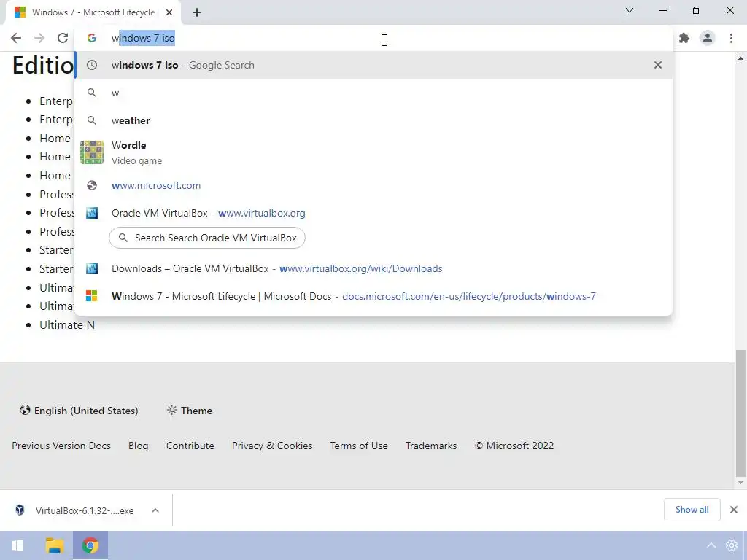Open the English (United States) language selector
The height and width of the screenshot is (560, 747).
tap(79, 411)
